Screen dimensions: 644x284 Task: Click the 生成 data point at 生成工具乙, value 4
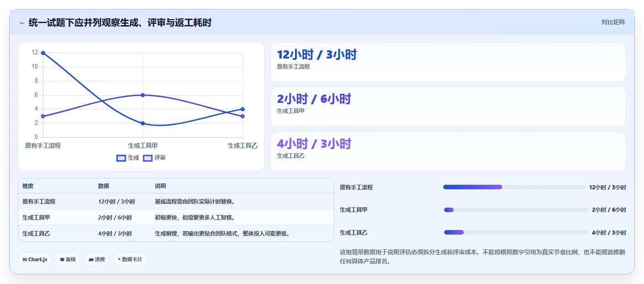242,109
